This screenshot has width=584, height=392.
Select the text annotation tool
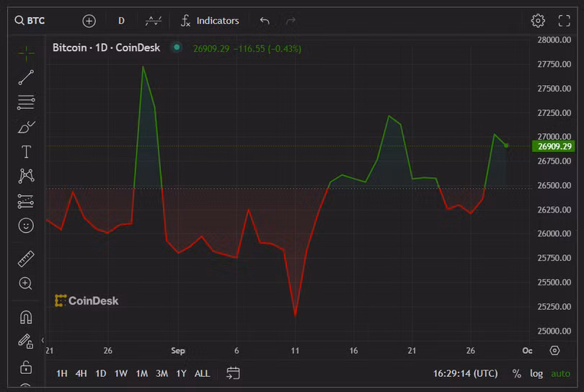26,152
